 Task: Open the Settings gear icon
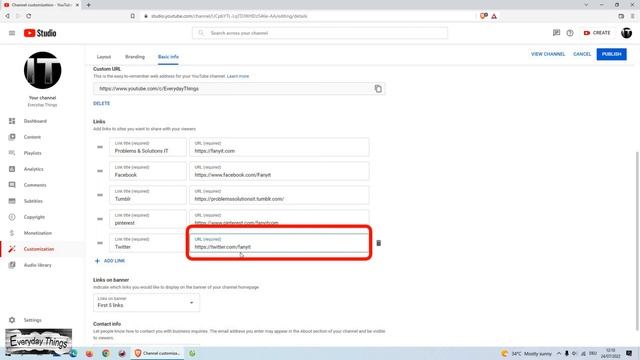[x=12, y=320]
